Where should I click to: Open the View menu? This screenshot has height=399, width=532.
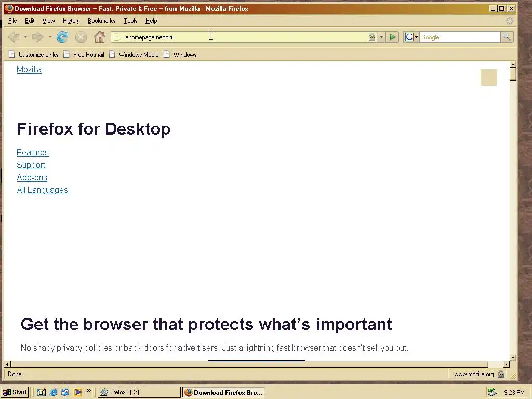tap(48, 21)
